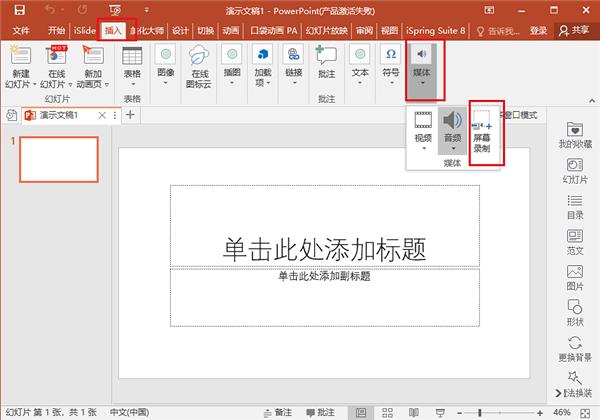This screenshot has height=420, width=600.
Task: Open the 文件 file menu
Action: (22, 30)
